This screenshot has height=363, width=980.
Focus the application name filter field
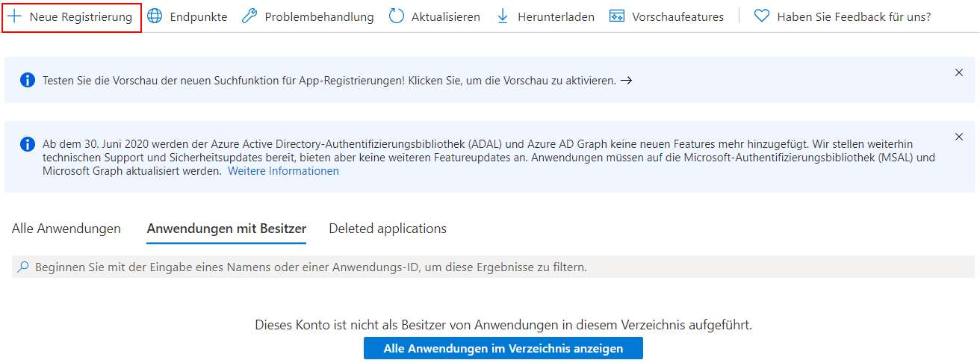click(493, 267)
